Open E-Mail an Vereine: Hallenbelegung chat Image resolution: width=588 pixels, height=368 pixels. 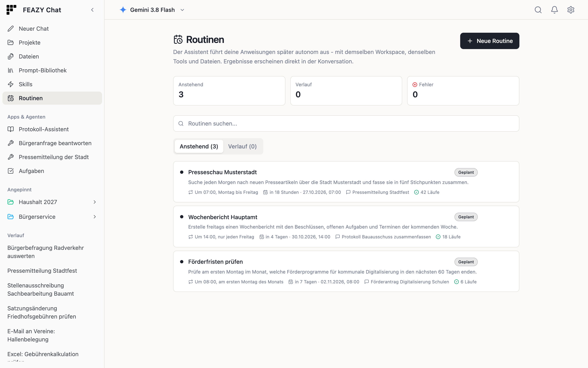[31, 335]
